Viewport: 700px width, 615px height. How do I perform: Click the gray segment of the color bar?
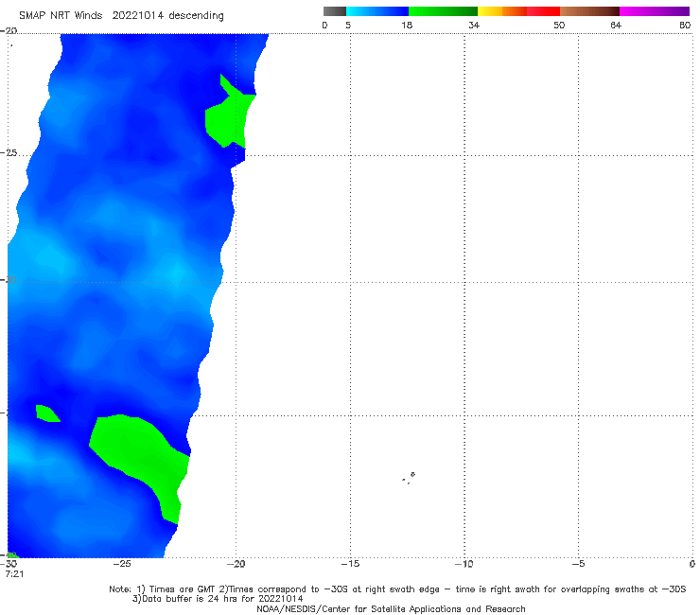click(x=335, y=11)
